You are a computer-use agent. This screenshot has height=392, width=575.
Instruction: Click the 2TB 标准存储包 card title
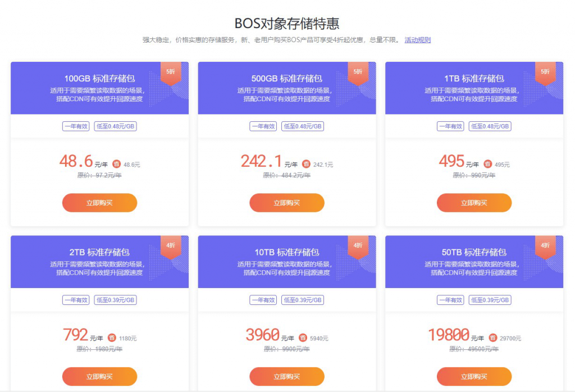[99, 252]
